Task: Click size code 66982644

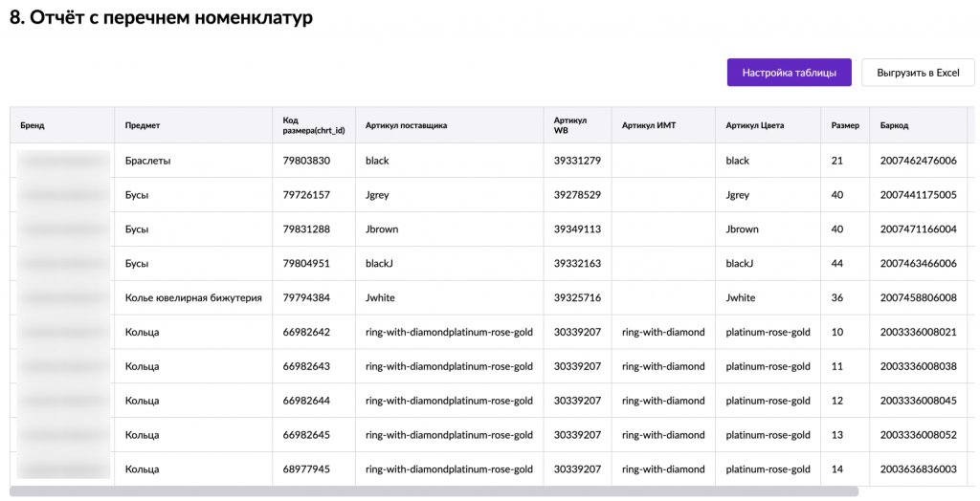Action: click(306, 401)
